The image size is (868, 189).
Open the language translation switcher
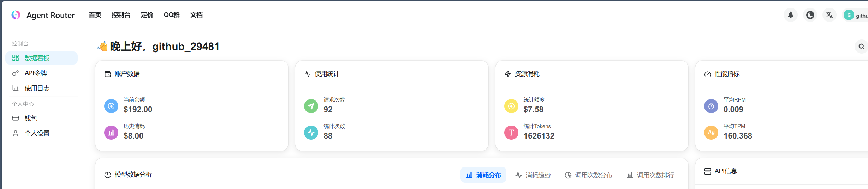(829, 15)
